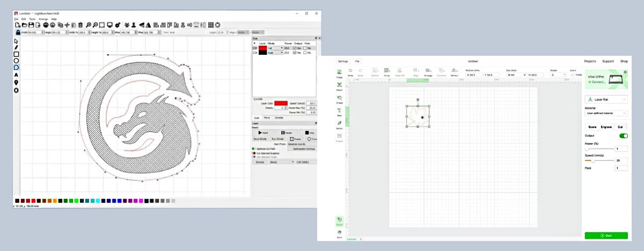
Task: Switch to the Engrave tab
Action: click(606, 127)
